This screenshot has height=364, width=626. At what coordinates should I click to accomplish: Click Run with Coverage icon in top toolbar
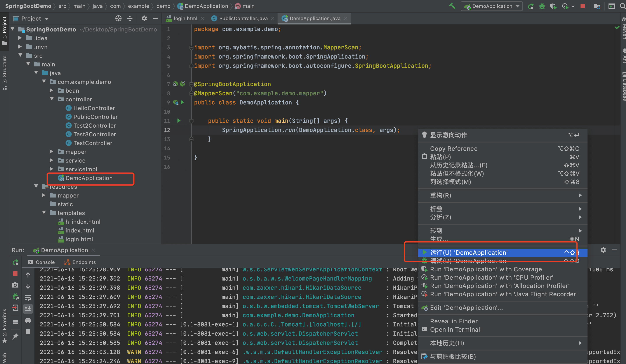(553, 6)
